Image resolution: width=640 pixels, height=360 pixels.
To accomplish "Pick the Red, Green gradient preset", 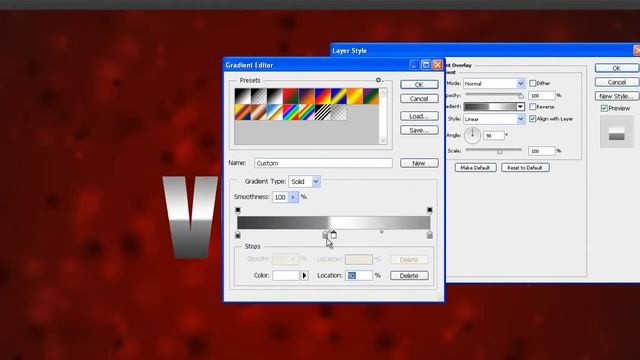I will pos(291,96).
